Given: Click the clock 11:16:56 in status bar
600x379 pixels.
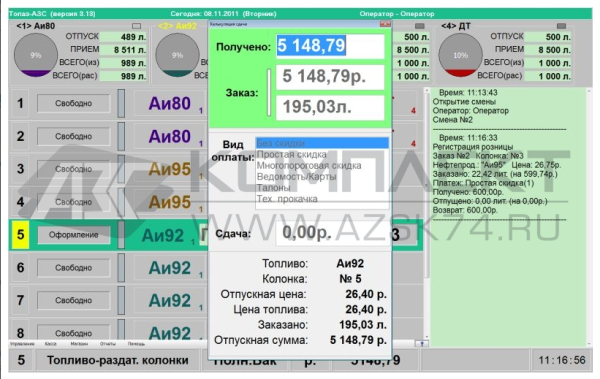Looking at the screenshot, I should click(562, 360).
